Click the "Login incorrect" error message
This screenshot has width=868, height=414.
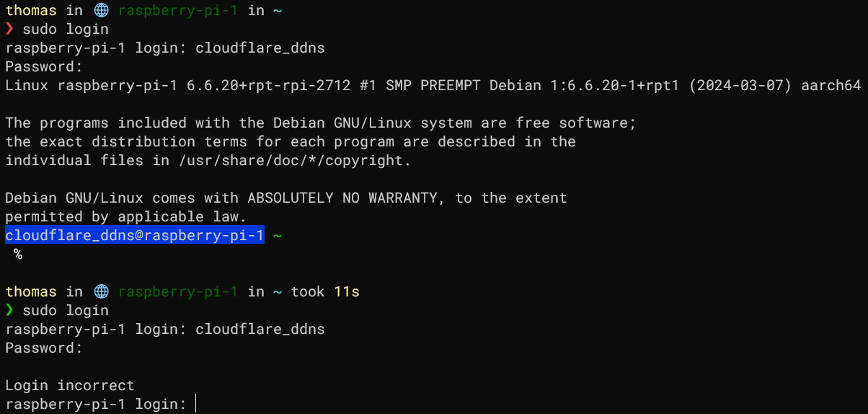point(70,386)
